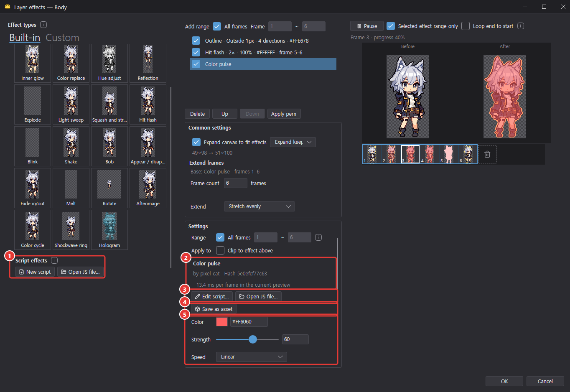Pause the effect preview
This screenshot has width=570, height=392.
point(367,26)
